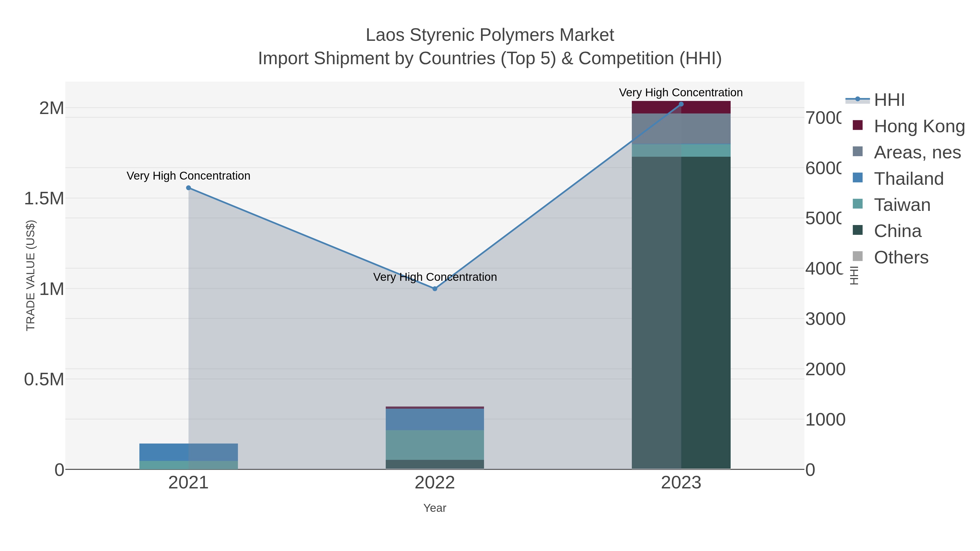This screenshot has width=980, height=551.
Task: Click the 2022 Taiwan bar segment
Action: pos(435,445)
